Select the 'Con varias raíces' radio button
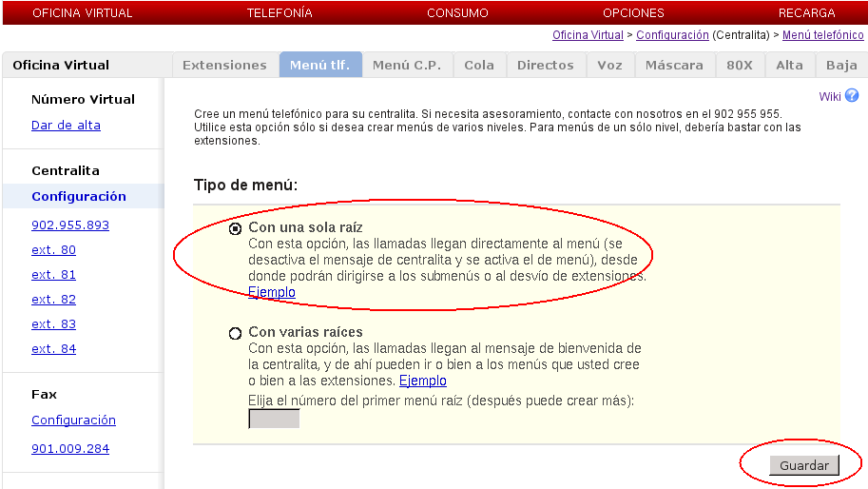This screenshot has width=868, height=489. tap(235, 333)
